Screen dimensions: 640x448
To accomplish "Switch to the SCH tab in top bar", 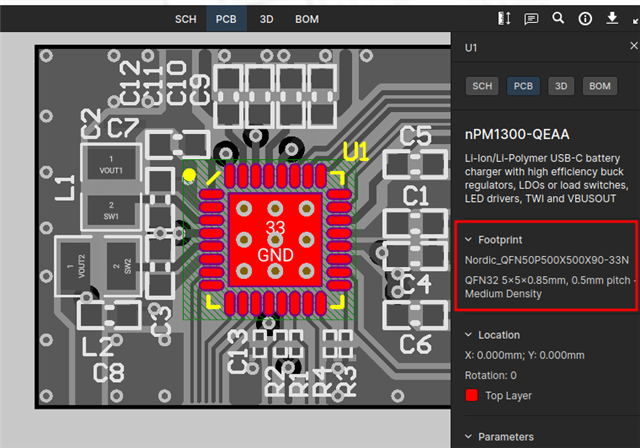I will [186, 19].
